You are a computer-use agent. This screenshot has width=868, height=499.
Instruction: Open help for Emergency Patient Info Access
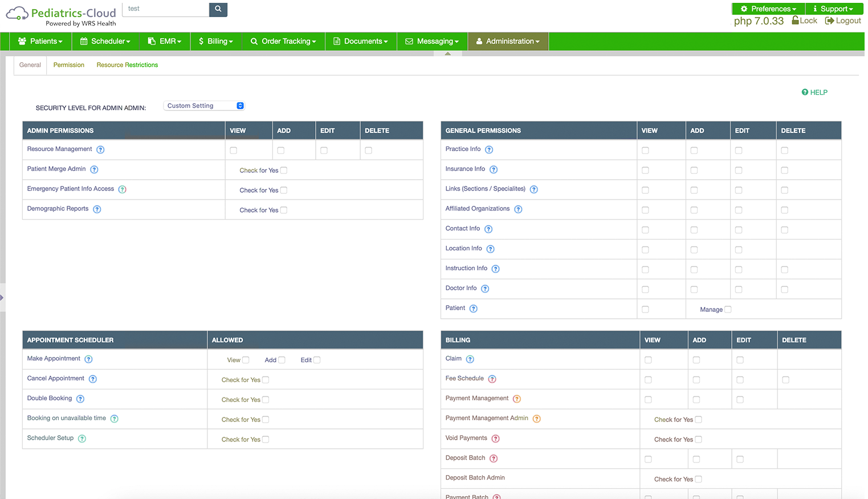tap(122, 189)
